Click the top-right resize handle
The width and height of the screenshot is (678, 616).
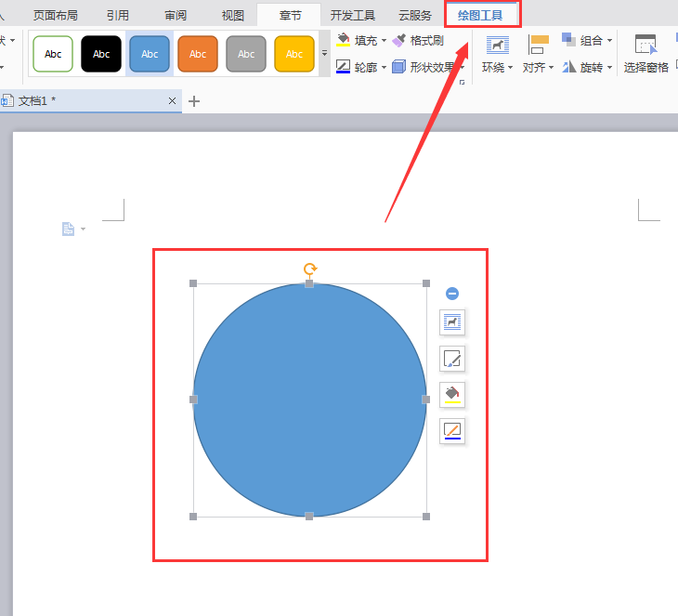(426, 283)
